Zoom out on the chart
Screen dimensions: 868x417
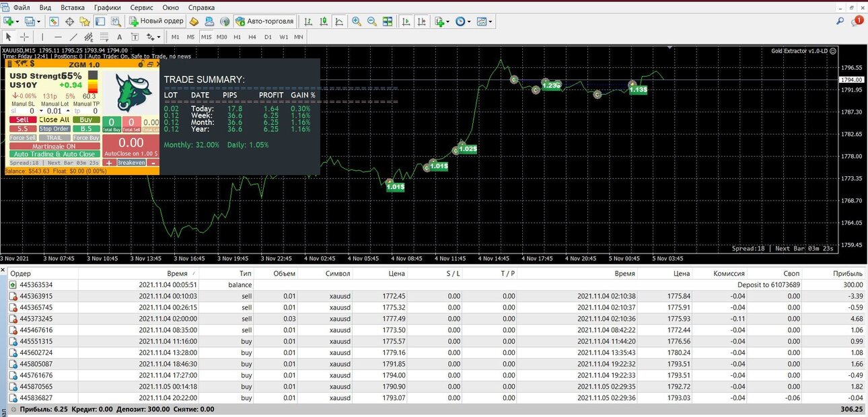(x=371, y=22)
